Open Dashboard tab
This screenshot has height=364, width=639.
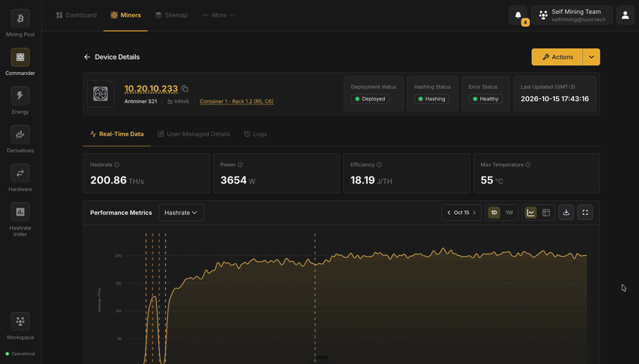click(x=77, y=15)
